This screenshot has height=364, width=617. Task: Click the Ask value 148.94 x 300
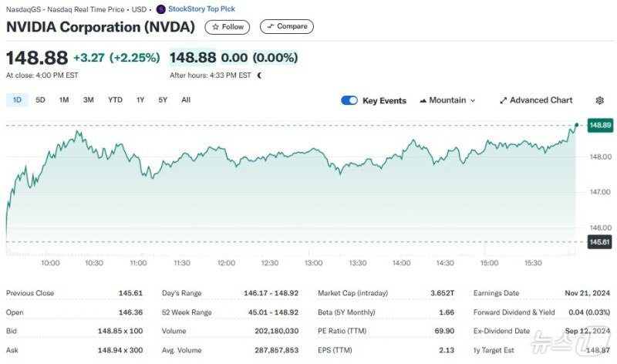point(120,350)
